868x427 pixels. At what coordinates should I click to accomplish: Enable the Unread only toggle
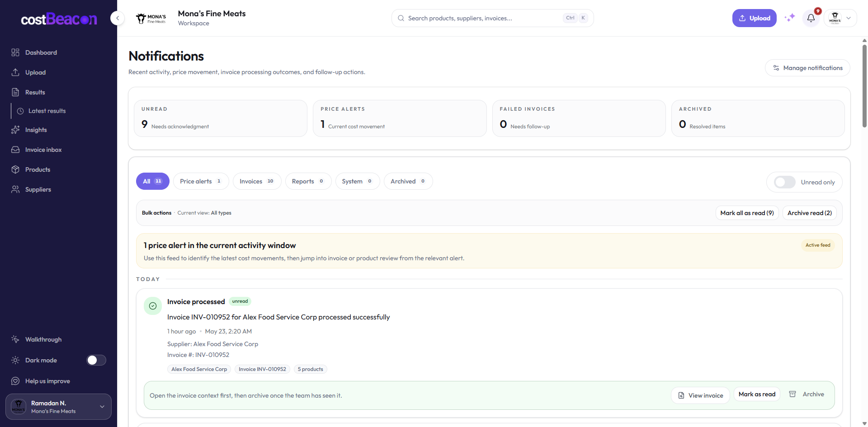point(785,182)
